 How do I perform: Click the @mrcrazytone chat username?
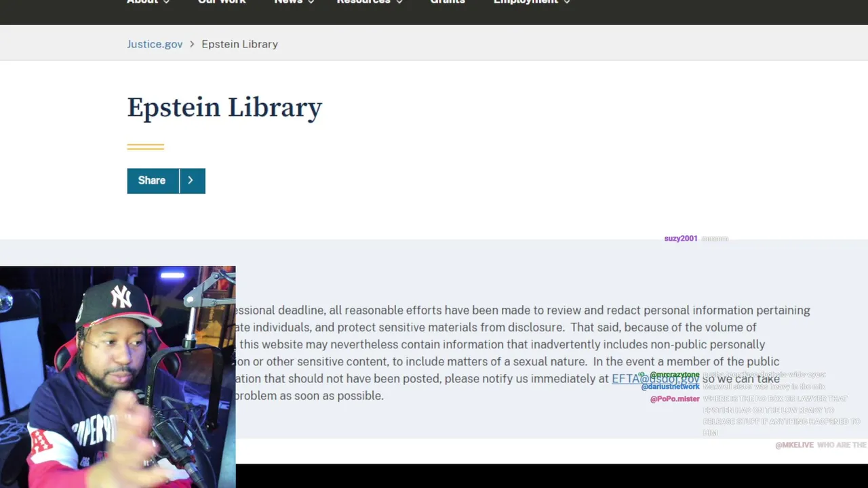pyautogui.click(x=674, y=375)
